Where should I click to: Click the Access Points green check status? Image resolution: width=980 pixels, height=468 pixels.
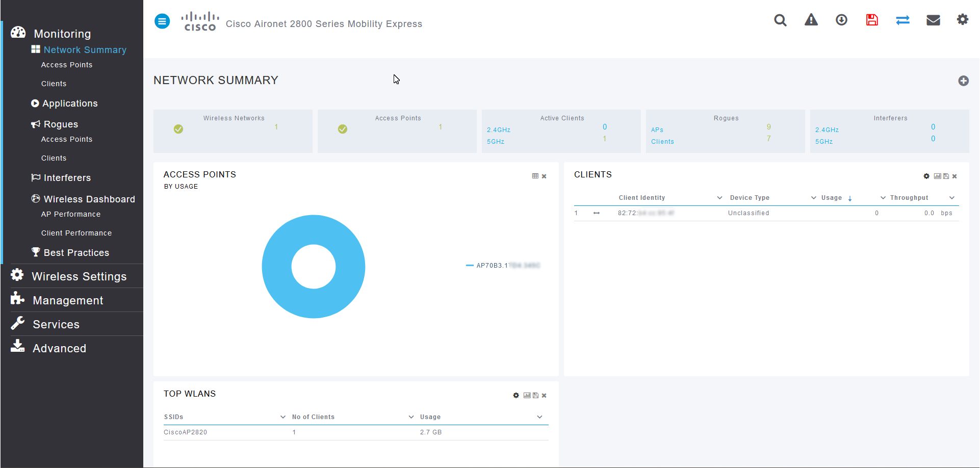343,129
